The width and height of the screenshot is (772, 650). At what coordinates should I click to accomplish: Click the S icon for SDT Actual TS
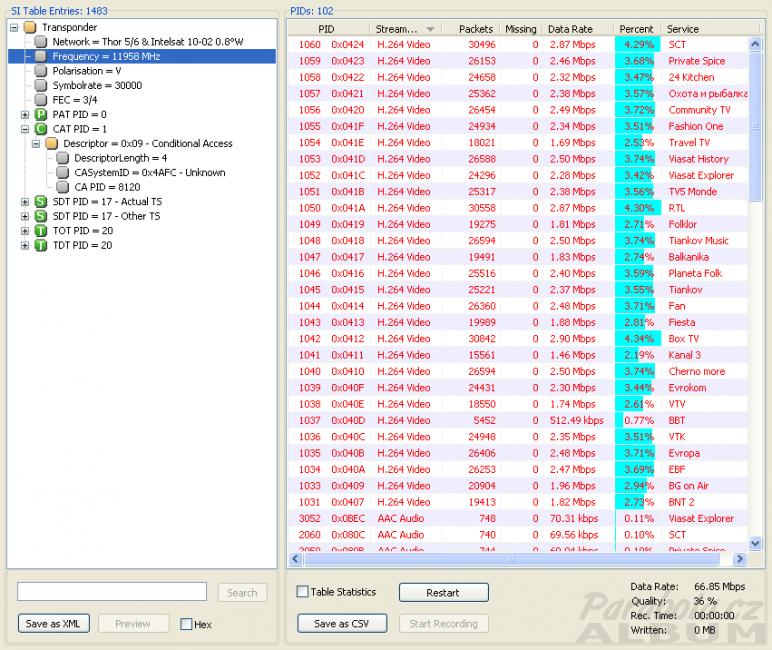[x=41, y=201]
